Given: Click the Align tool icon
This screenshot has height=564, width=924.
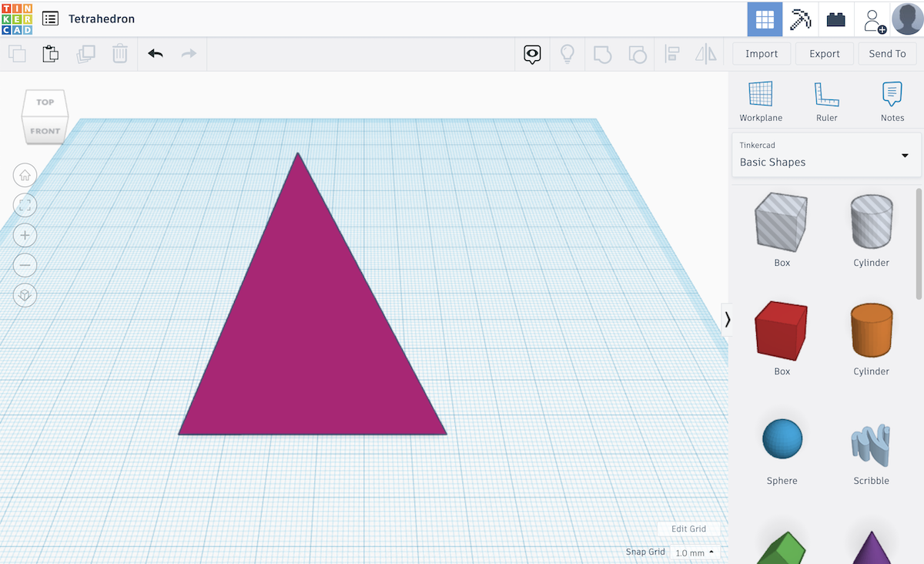Looking at the screenshot, I should [671, 54].
